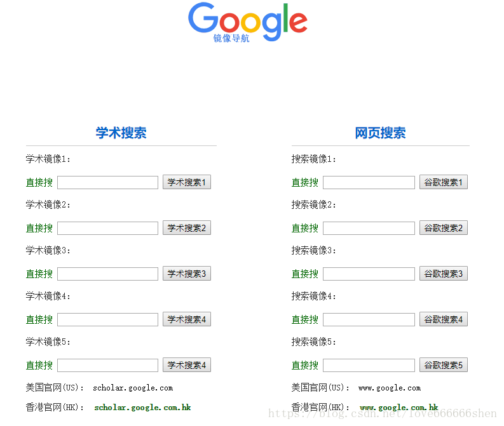
Task: Click 直接搜 label under 学术镜像4
Action: click(x=39, y=320)
